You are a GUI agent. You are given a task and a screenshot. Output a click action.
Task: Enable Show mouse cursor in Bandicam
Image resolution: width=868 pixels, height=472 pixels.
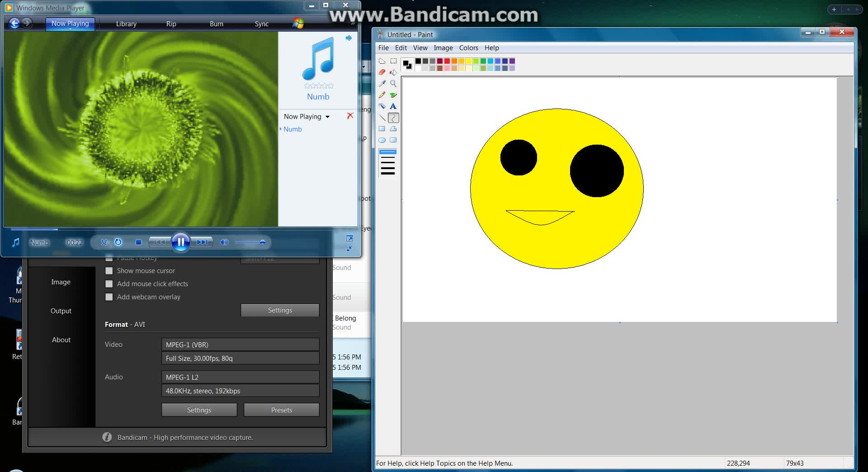109,270
